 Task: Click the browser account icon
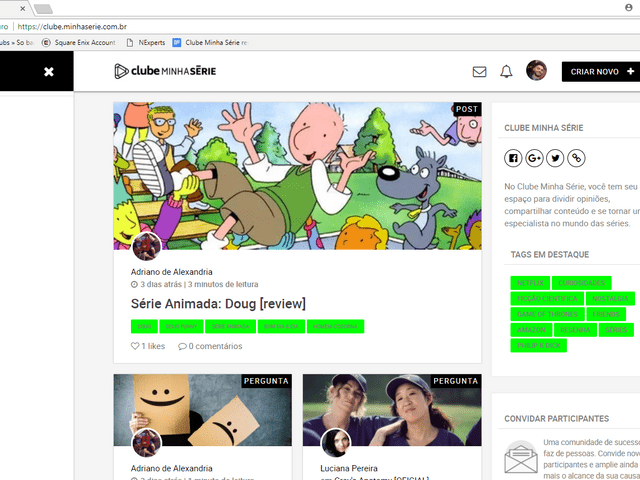629,8
